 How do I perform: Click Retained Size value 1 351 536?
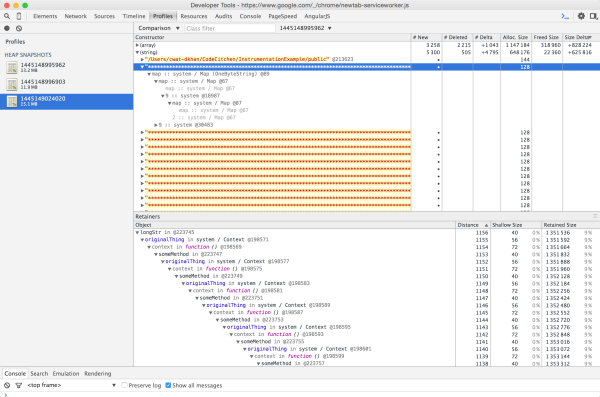coord(558,232)
